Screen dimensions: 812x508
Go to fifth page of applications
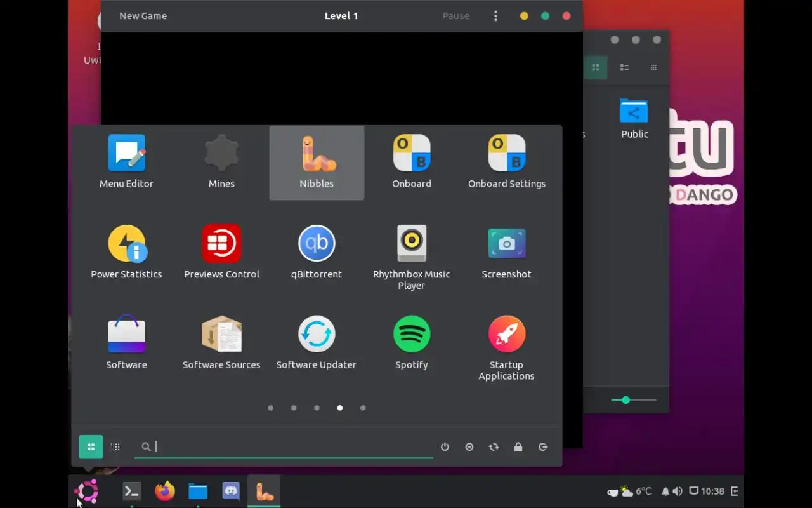[363, 408]
